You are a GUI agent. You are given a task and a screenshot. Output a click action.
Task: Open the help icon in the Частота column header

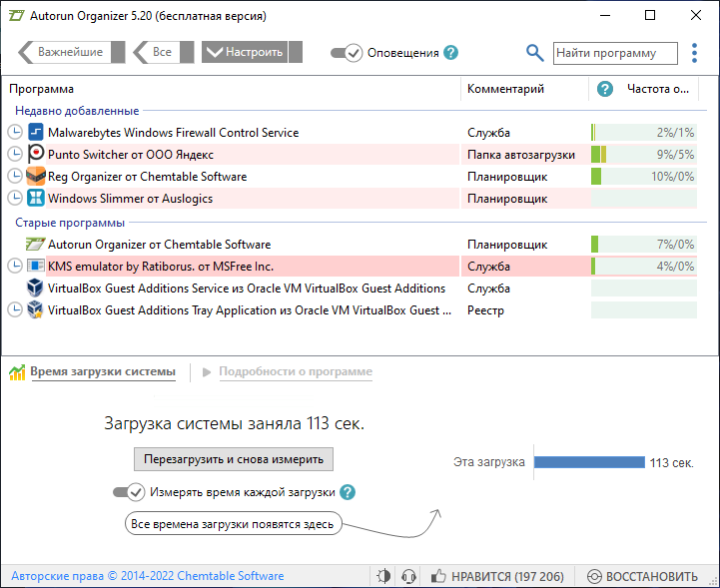pyautogui.click(x=605, y=89)
